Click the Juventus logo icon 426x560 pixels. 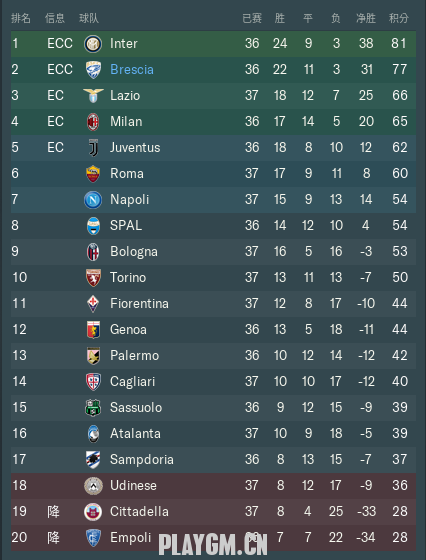(93, 148)
